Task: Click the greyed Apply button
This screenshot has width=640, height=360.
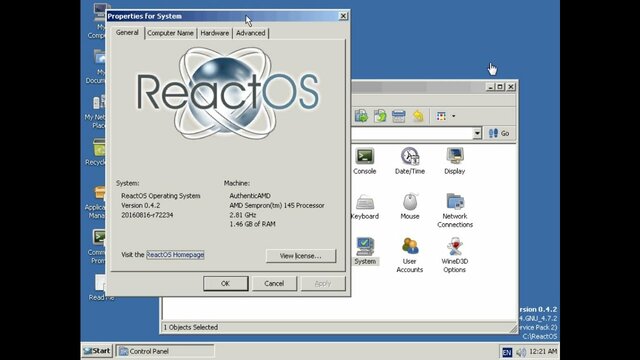Action: click(x=323, y=283)
